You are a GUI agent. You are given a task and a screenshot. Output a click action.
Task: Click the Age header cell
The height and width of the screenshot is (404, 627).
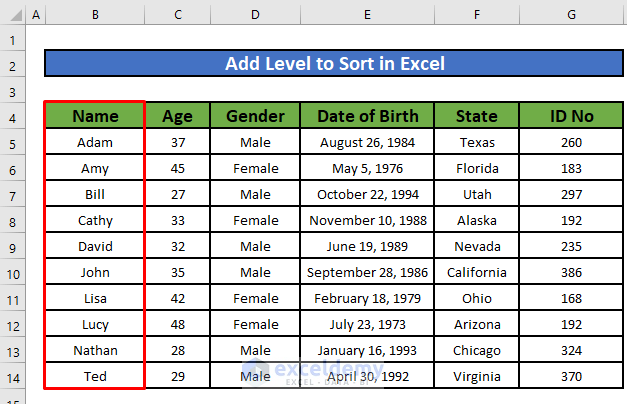[x=178, y=116]
